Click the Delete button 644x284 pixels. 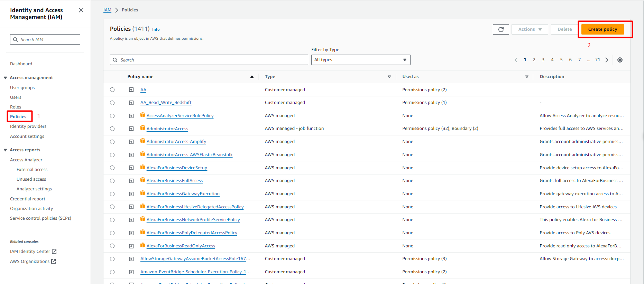pyautogui.click(x=564, y=29)
